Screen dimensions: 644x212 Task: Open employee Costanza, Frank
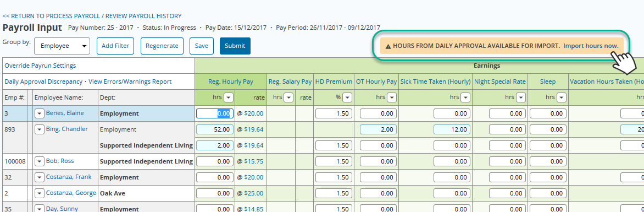point(69,177)
